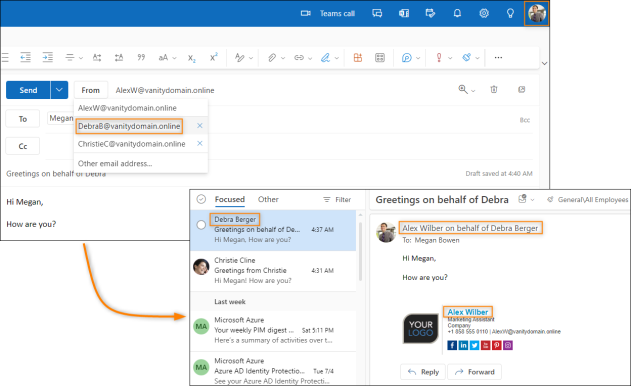Remove DebraB address from the list
The height and width of the screenshot is (386, 631).
coord(200,126)
